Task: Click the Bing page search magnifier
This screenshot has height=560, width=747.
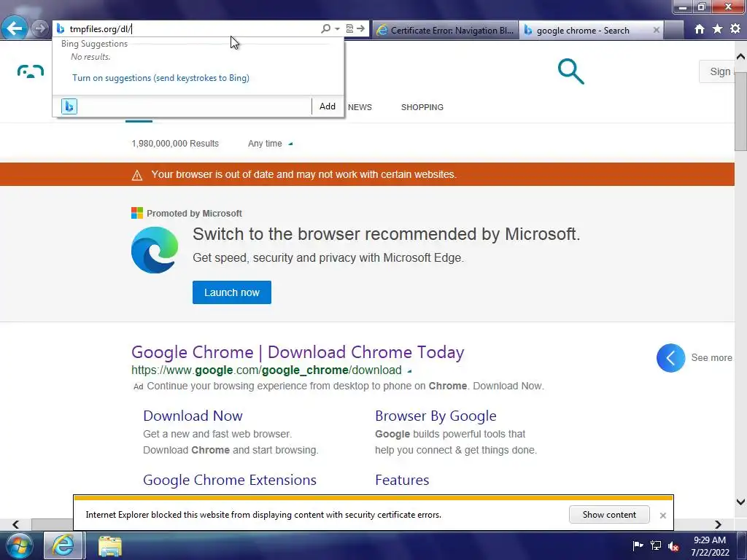Action: coord(570,71)
